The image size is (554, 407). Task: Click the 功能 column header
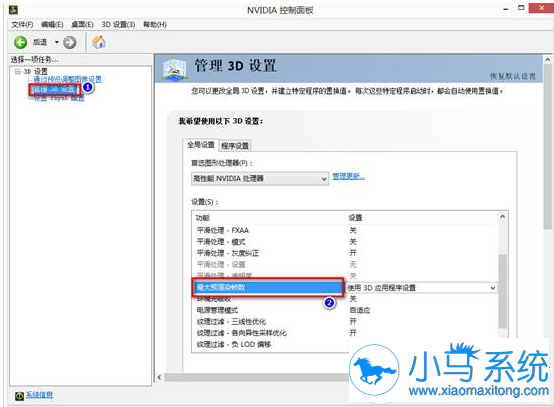point(202,218)
